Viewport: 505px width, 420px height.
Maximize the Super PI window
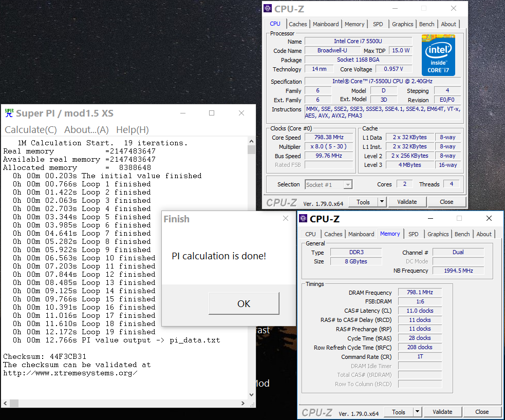click(x=212, y=113)
